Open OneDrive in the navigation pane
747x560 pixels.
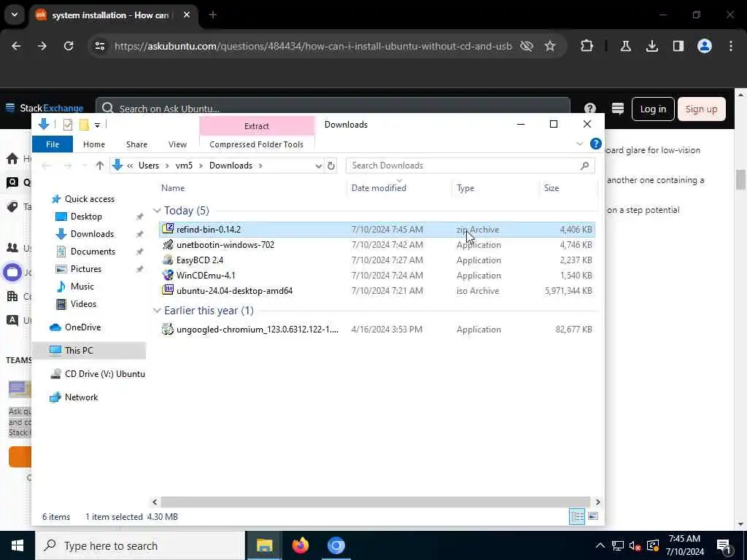click(83, 327)
